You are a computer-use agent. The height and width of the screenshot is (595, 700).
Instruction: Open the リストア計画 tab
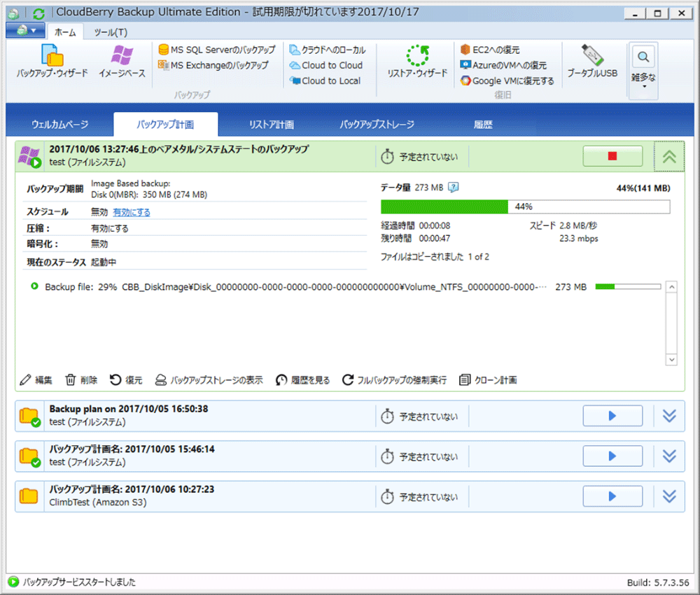click(x=272, y=125)
